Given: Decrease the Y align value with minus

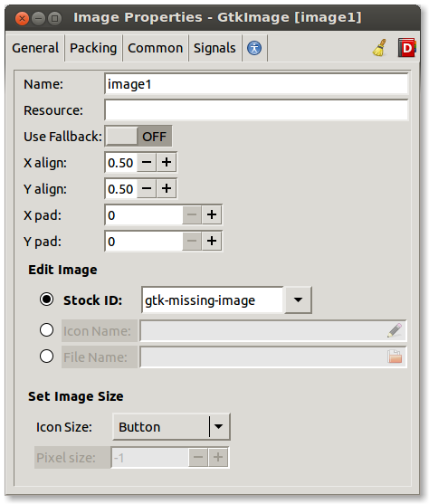Looking at the screenshot, I should click(147, 188).
